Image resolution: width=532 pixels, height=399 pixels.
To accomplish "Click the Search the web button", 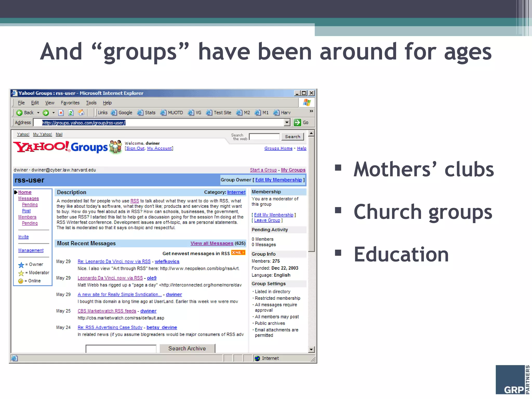I will click(292, 137).
